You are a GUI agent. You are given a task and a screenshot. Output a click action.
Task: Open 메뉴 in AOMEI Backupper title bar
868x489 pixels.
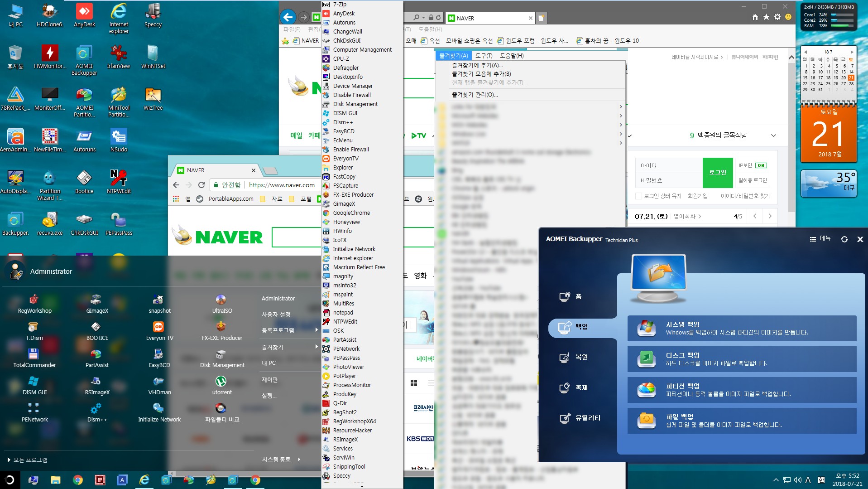coord(820,239)
